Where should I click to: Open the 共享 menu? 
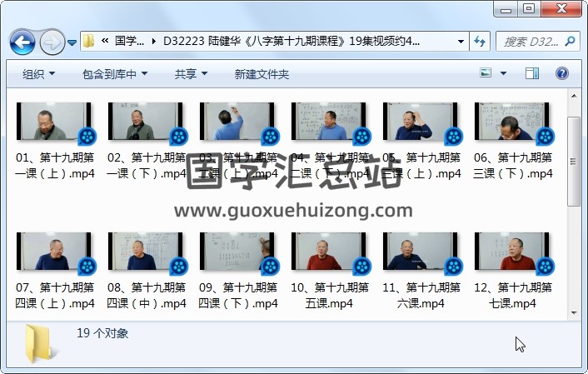[x=191, y=74]
